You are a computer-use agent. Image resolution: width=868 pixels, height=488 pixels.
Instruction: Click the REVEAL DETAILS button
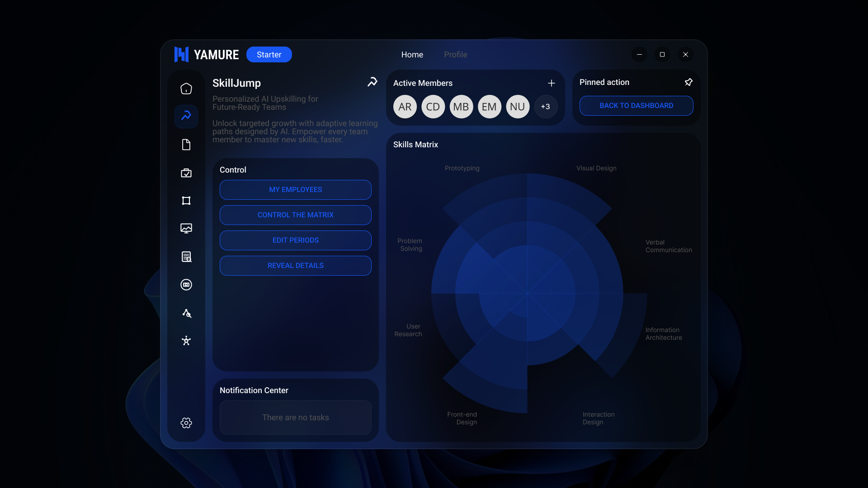point(296,266)
